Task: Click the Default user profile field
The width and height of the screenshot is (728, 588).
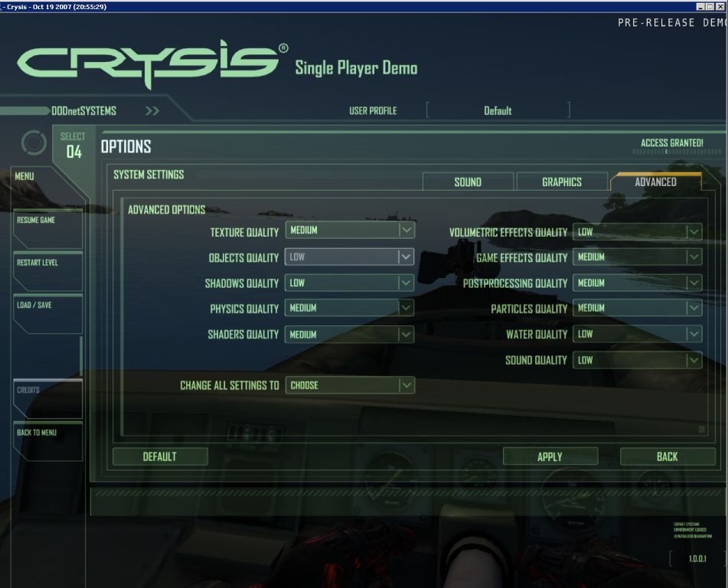Action: [498, 110]
